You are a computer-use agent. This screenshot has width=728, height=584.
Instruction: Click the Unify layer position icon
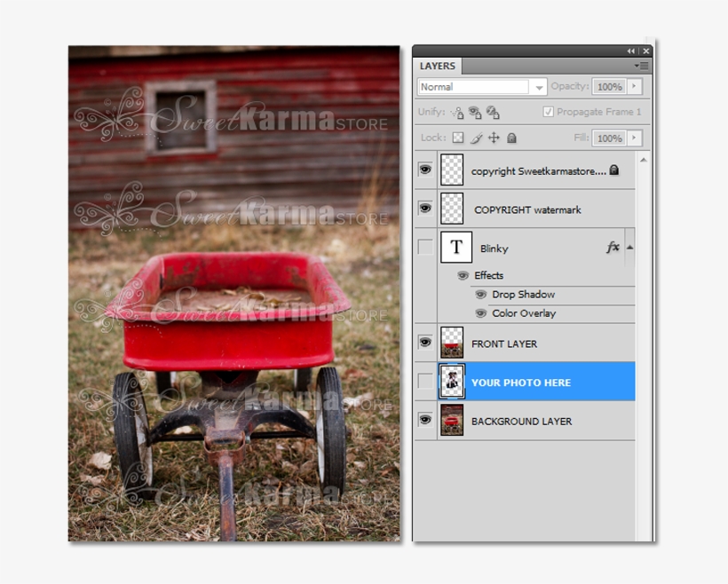pyautogui.click(x=458, y=113)
